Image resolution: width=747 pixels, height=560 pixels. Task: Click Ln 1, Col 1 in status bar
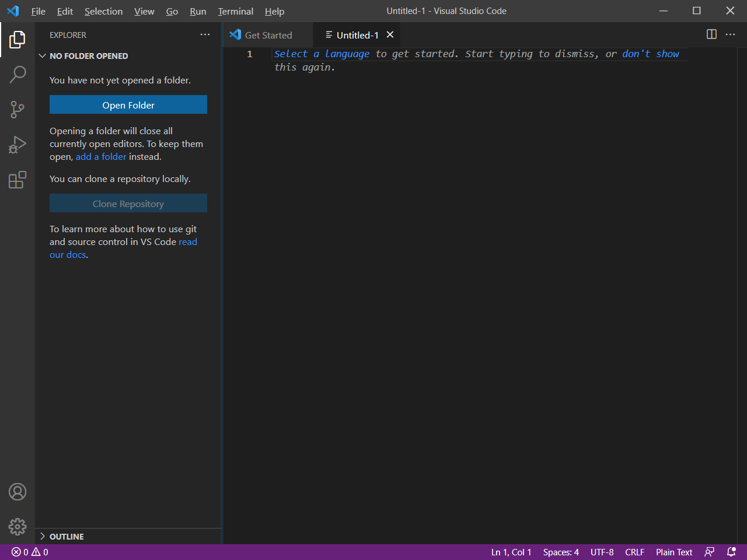click(511, 552)
